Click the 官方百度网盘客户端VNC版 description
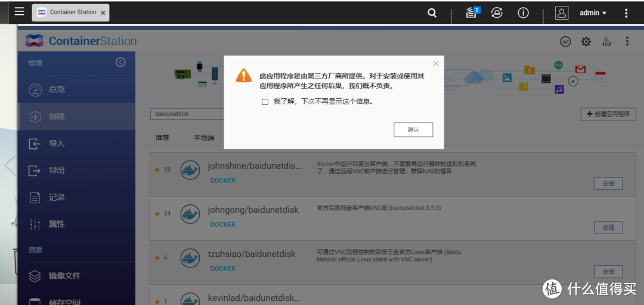This screenshot has height=305, width=644. (x=379, y=208)
